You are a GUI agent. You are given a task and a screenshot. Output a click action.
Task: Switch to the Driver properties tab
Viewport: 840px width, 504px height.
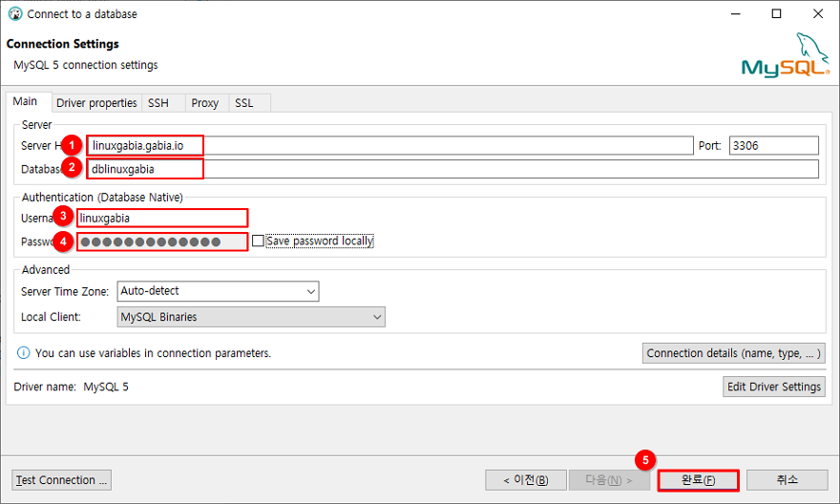[96, 103]
